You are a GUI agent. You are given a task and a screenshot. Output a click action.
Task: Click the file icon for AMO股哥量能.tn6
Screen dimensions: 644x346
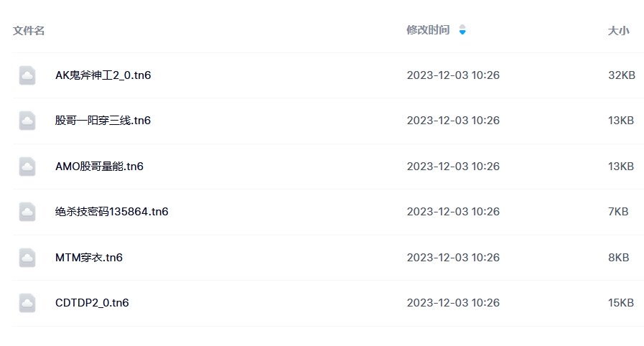(27, 167)
